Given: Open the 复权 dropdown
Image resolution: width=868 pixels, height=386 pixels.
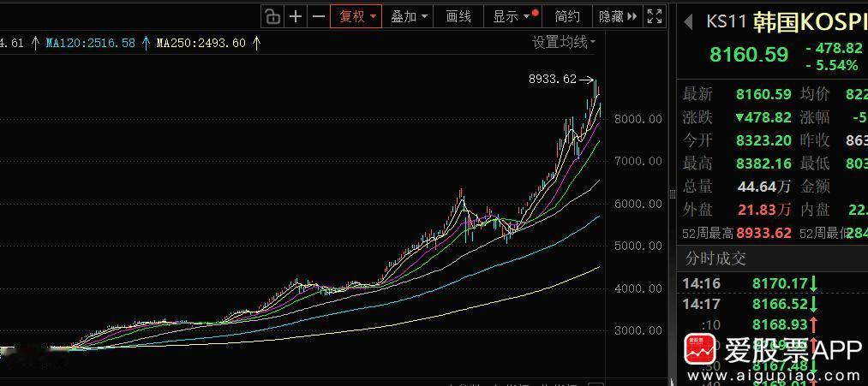Looking at the screenshot, I should click(x=356, y=16).
